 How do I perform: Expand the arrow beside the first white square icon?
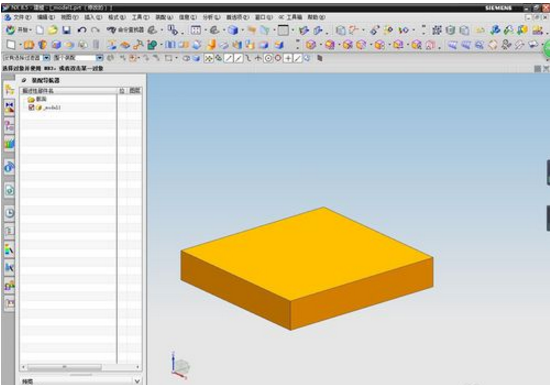point(20,45)
